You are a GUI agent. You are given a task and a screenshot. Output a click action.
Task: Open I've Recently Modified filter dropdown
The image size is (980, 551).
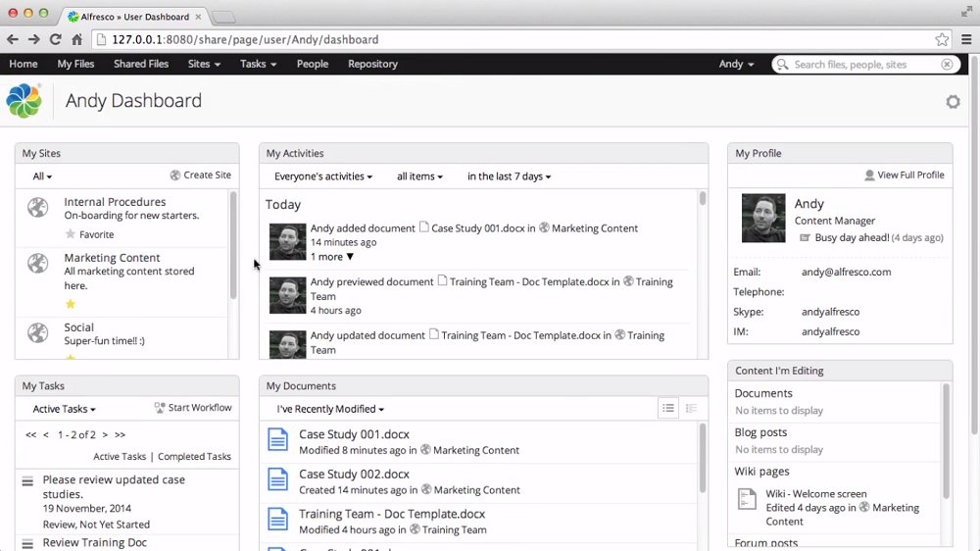click(x=330, y=409)
